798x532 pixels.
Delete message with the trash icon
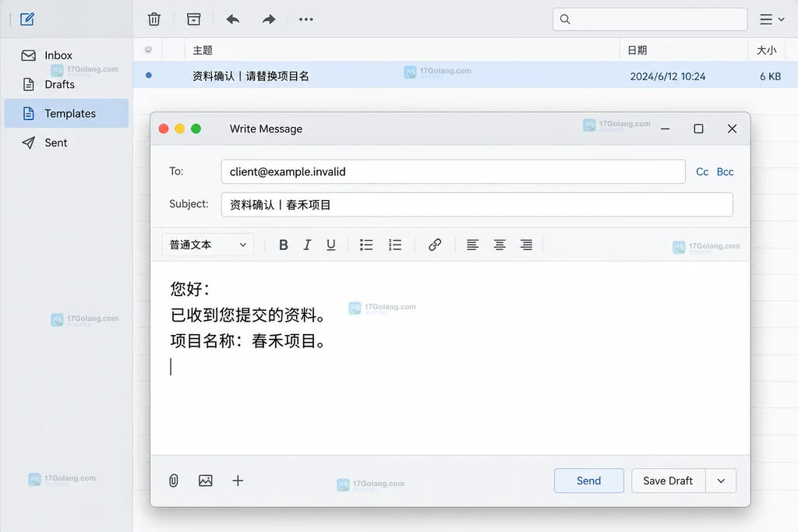tap(154, 19)
